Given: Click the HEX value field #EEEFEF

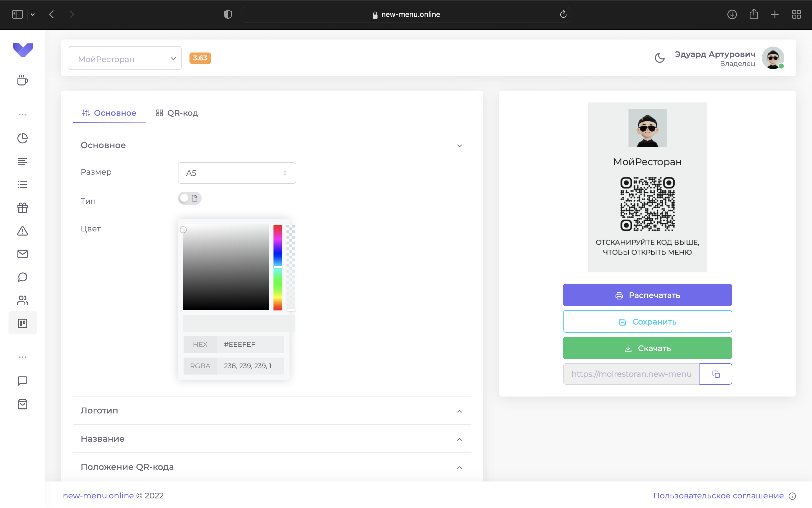Looking at the screenshot, I should click(250, 344).
